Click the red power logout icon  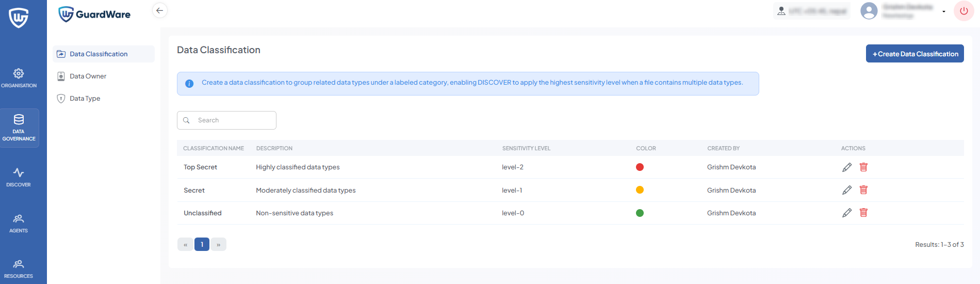(963, 11)
